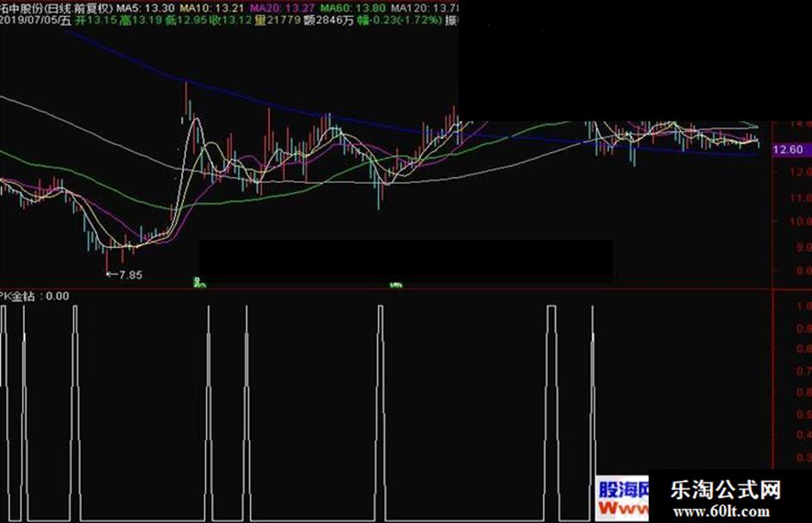Click the first green info marker icon
The height and width of the screenshot is (523, 812).
click(198, 283)
